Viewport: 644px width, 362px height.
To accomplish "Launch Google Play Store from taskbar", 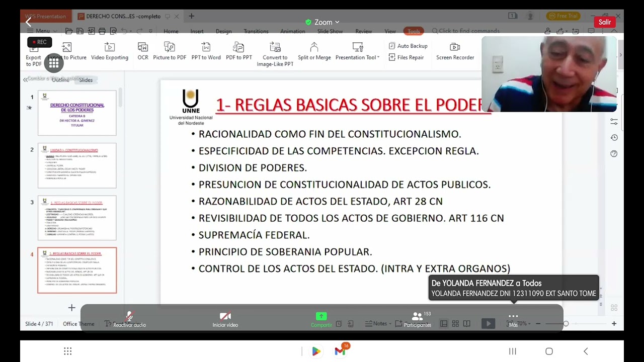I will [316, 351].
